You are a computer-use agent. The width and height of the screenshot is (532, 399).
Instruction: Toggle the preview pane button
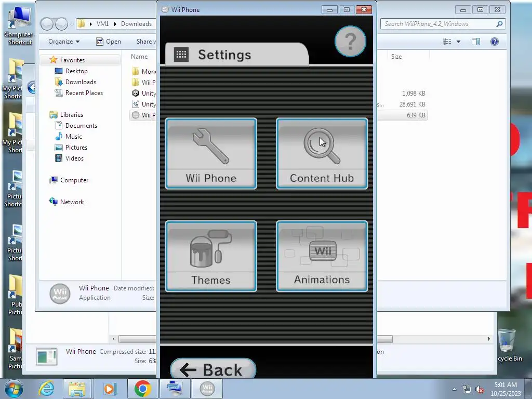476,42
